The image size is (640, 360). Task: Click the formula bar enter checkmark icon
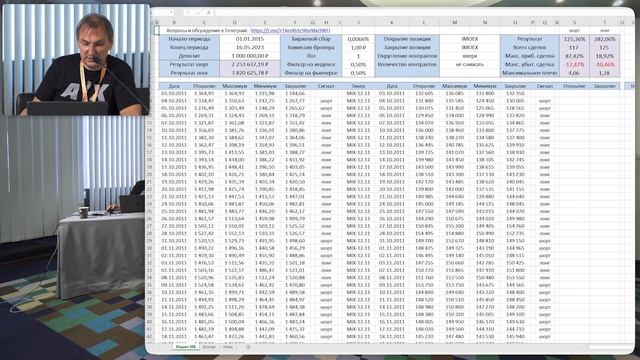[198, 13]
